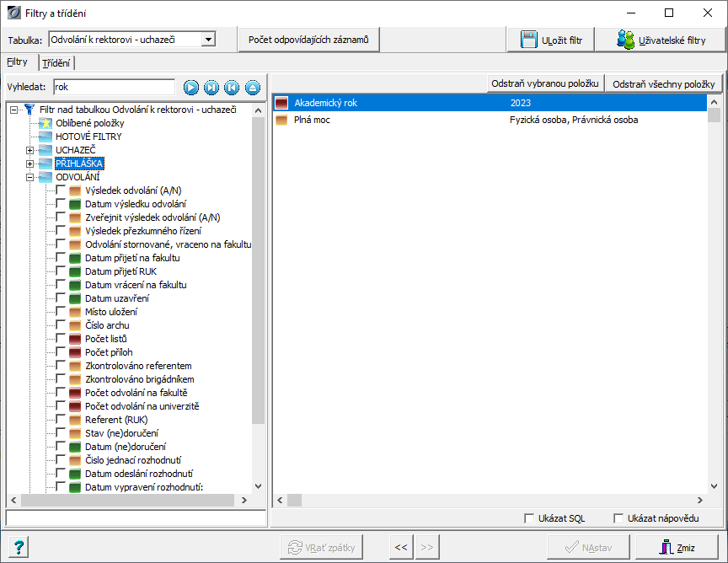Click the search play (start search) icon
Image resolution: width=728 pixels, height=563 pixels.
[191, 87]
